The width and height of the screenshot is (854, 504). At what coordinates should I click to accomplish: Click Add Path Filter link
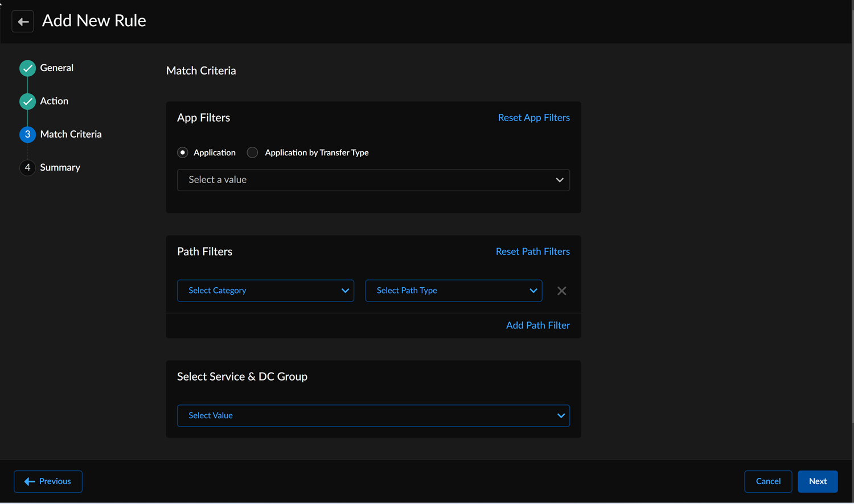click(x=537, y=325)
